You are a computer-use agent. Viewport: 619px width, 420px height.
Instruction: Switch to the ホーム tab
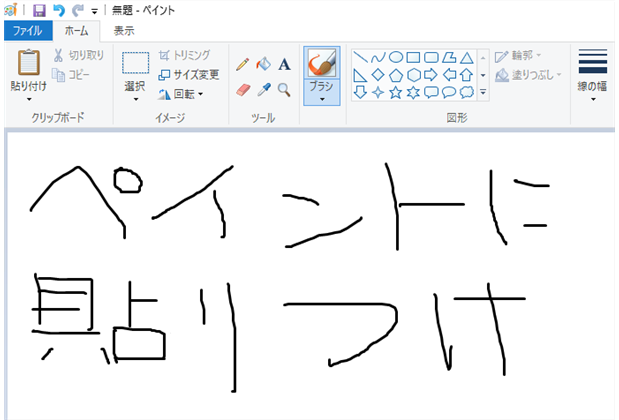76,31
